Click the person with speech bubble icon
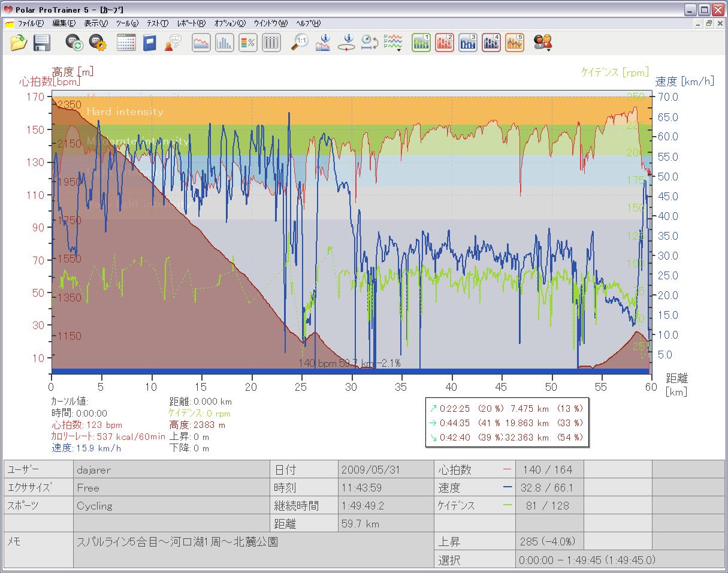Image resolution: width=728 pixels, height=573 pixels. pos(173,43)
